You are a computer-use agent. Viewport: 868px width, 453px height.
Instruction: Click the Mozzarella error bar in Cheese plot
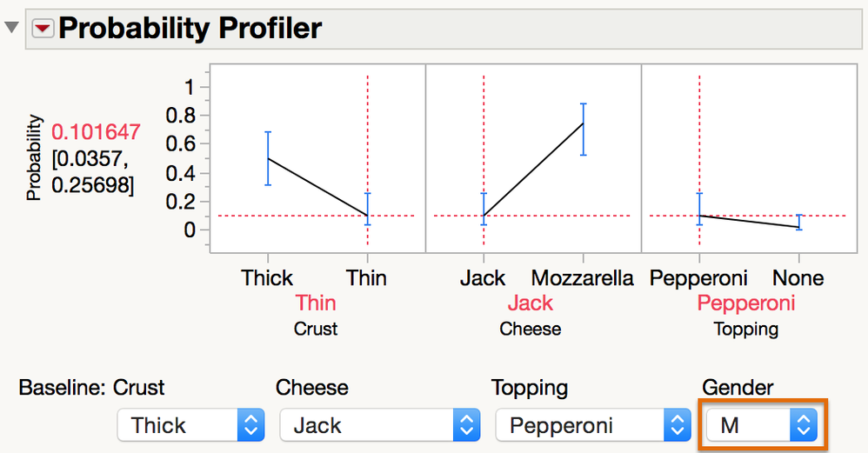tap(583, 129)
